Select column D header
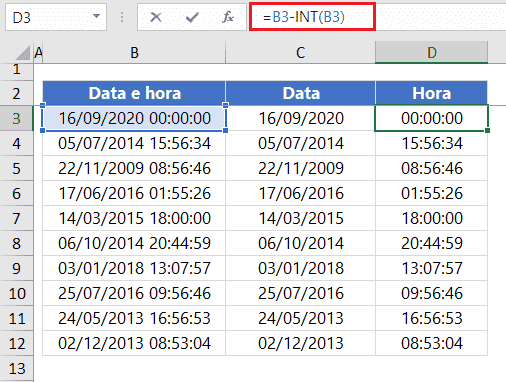The width and height of the screenshot is (506, 382). (431, 53)
